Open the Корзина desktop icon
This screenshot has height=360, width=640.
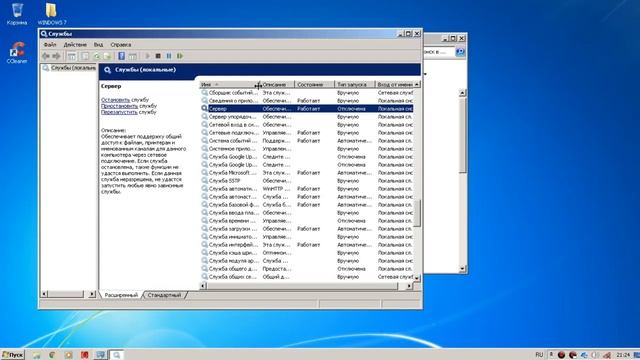click(17, 14)
